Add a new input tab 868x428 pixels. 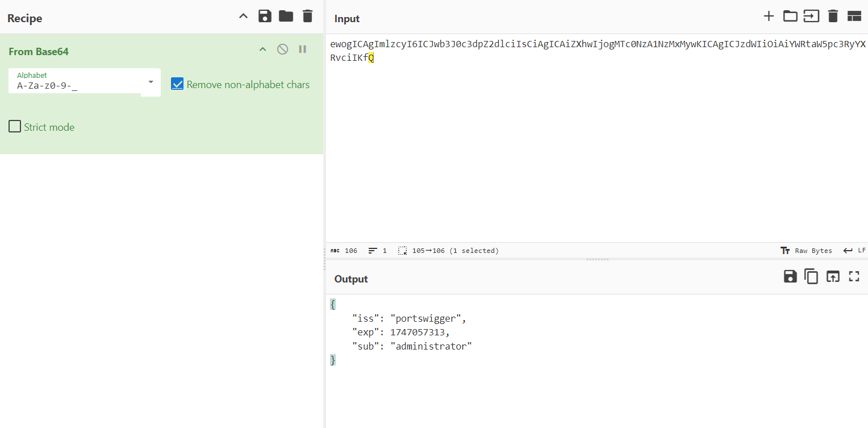point(769,16)
